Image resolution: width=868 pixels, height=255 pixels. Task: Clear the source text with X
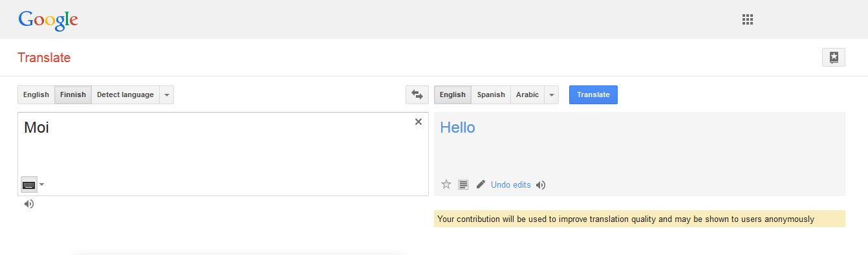pyautogui.click(x=418, y=122)
